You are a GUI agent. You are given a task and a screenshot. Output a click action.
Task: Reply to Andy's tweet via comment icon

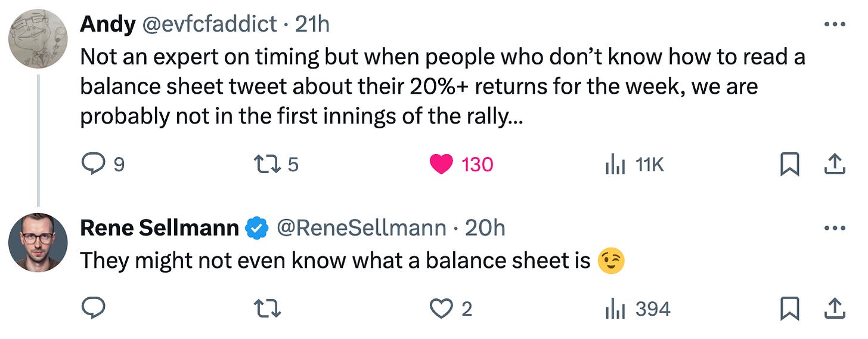[93, 164]
